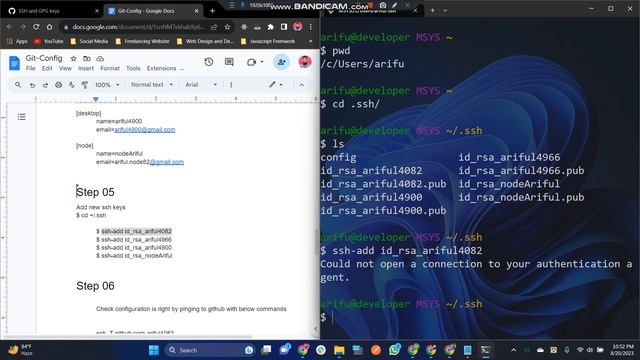Open Apps shortcut in bookmarks bar

[x=17, y=41]
